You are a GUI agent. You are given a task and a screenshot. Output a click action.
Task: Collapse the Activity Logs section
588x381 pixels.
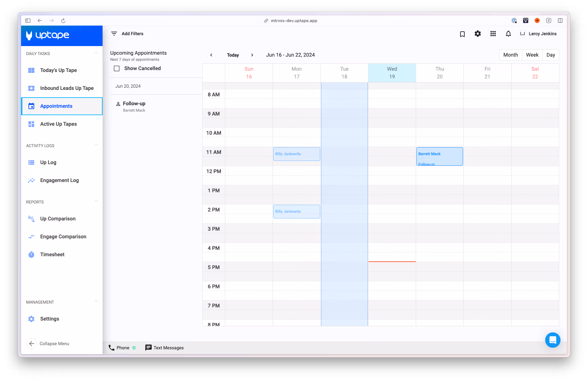pyautogui.click(x=96, y=145)
